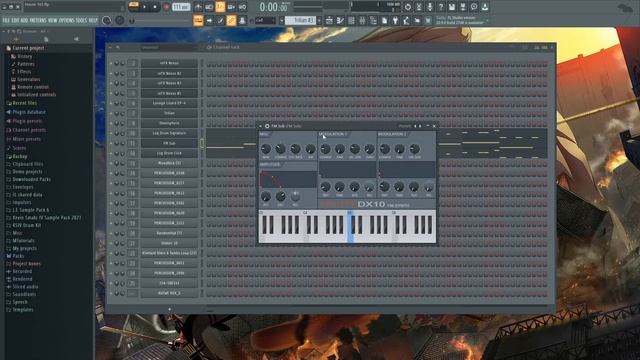Open the My projects folder
This screenshot has height=360, width=640.
(x=24, y=248)
